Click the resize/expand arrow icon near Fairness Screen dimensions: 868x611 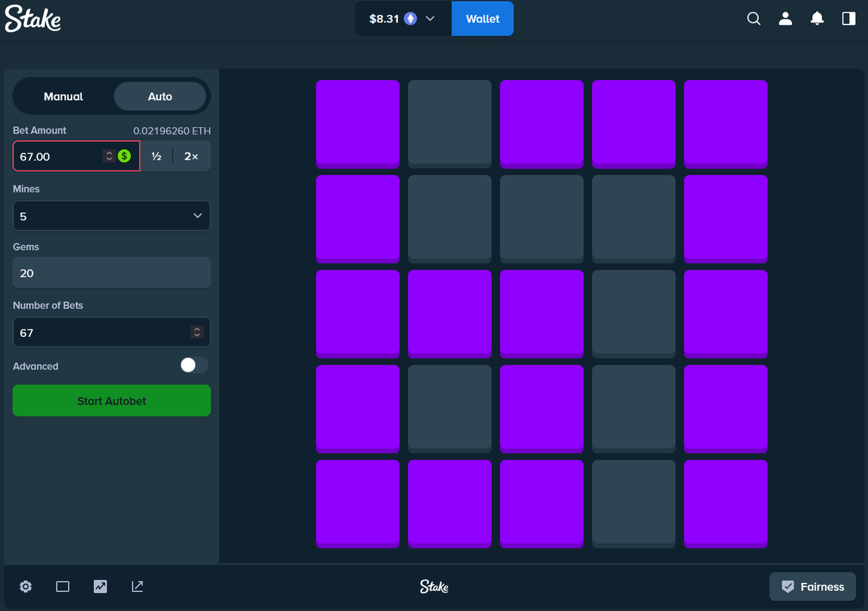[137, 586]
